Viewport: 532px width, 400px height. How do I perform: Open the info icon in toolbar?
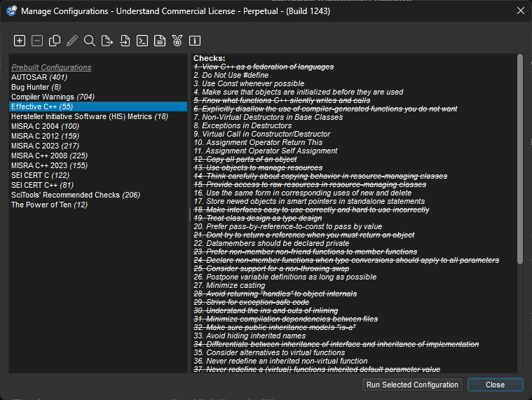195,41
